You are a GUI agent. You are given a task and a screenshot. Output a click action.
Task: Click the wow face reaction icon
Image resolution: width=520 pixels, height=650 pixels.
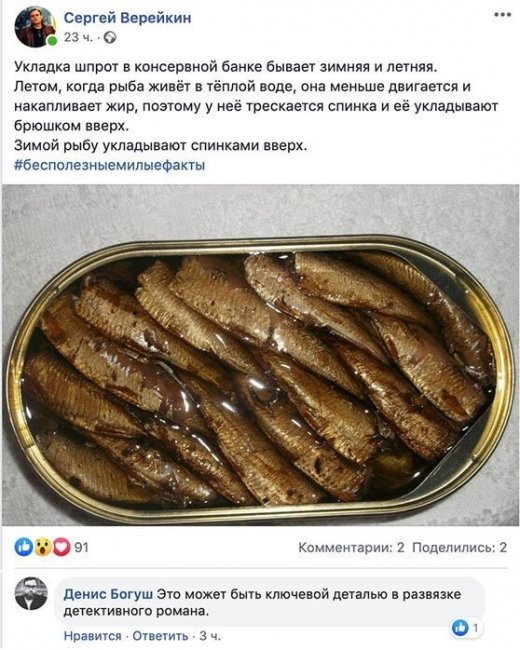(x=43, y=547)
